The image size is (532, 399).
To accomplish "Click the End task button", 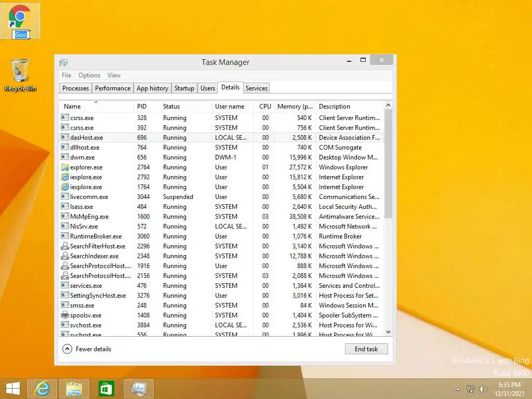I will point(366,349).
